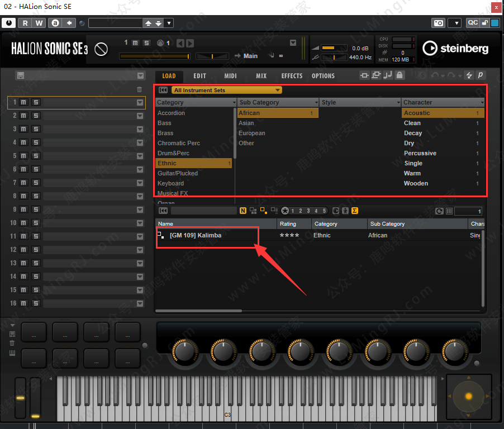Mute slot 12 with its M button
The height and width of the screenshot is (429, 504).
[x=23, y=250]
